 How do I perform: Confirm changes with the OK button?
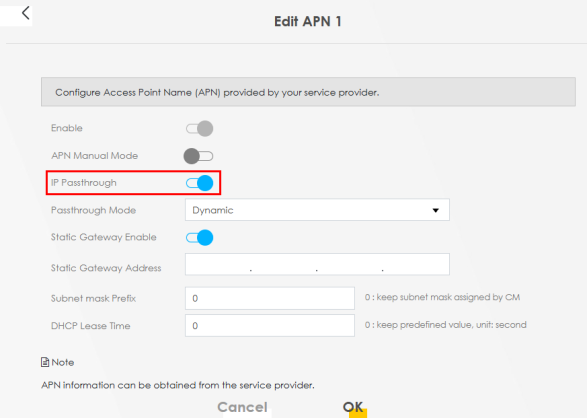(x=353, y=407)
